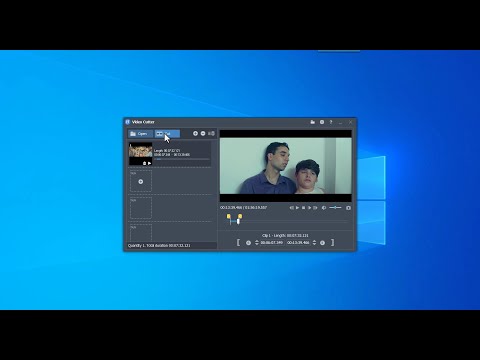The image size is (480, 360).
Task: Play the video in the preview
Action: (297, 208)
